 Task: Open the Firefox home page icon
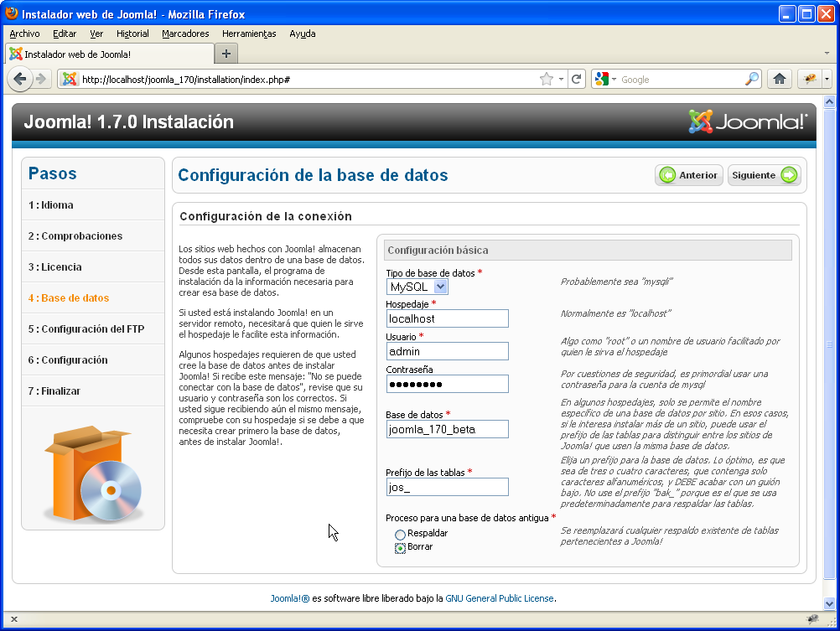[780, 80]
